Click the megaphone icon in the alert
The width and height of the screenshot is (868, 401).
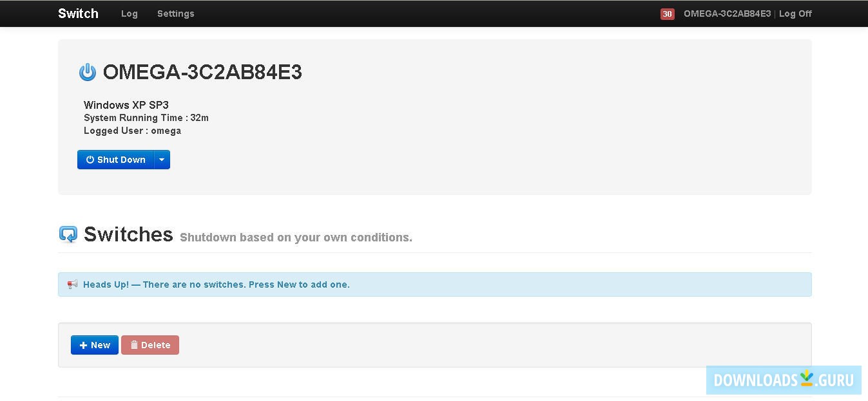pyautogui.click(x=72, y=284)
